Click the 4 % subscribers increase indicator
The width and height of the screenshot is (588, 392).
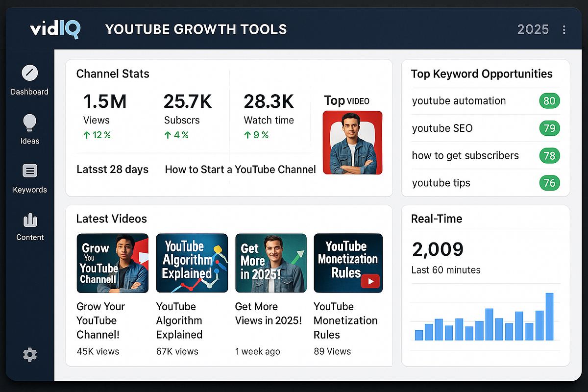click(x=176, y=135)
